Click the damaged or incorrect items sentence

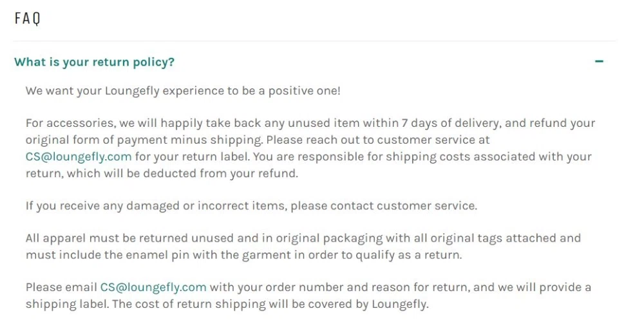[x=251, y=206]
